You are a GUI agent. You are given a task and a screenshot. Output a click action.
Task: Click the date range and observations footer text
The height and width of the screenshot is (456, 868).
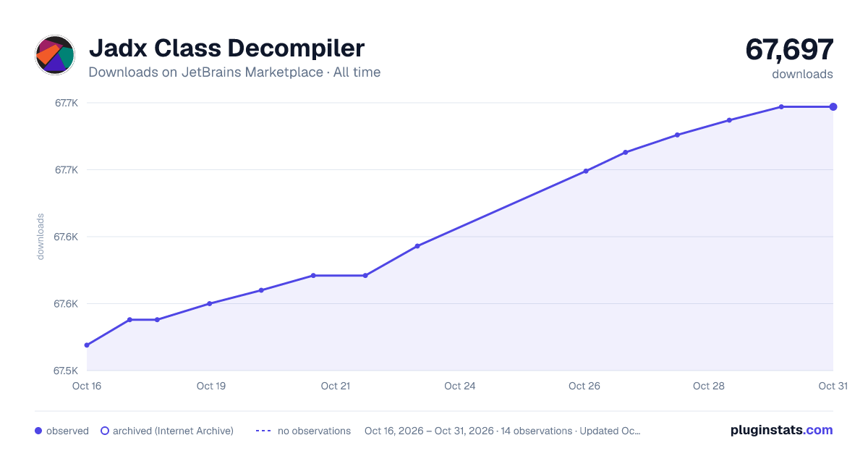click(502, 431)
